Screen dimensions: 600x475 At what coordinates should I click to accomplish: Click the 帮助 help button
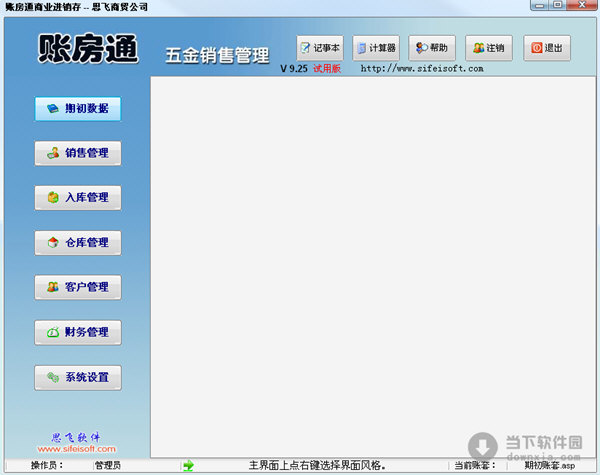pyautogui.click(x=432, y=48)
